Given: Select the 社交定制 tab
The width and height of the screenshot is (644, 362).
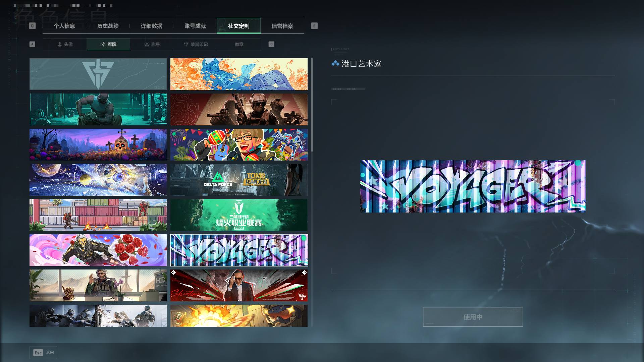Looking at the screenshot, I should pos(238,26).
